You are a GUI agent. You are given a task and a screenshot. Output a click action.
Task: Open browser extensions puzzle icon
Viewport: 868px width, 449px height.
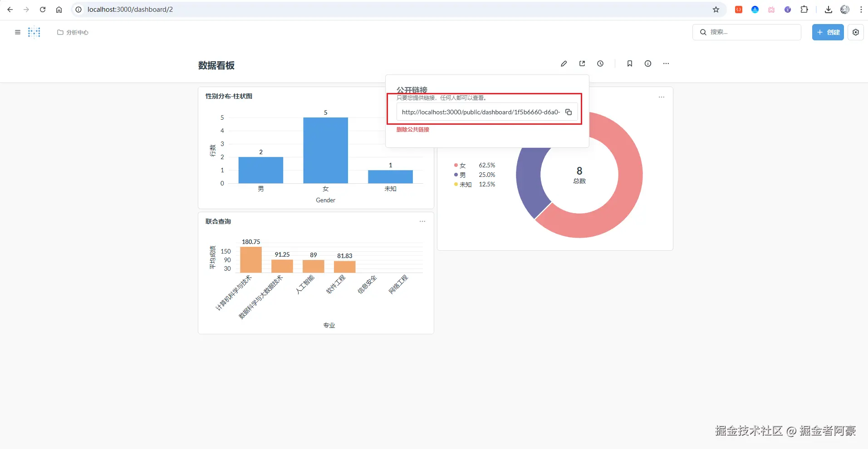tap(804, 10)
